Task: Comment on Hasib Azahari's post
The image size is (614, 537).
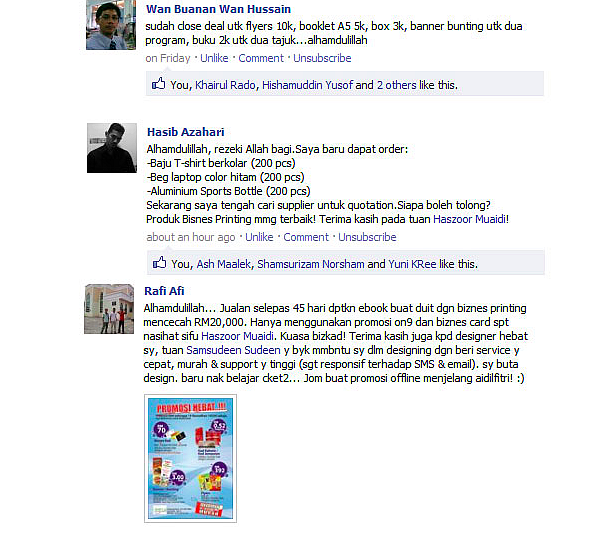Action: point(306,237)
